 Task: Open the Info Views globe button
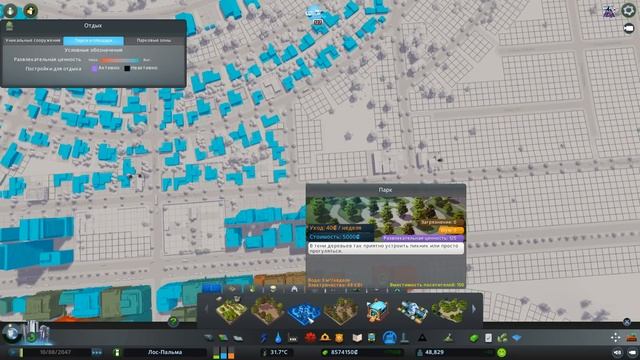pyautogui.click(x=12, y=334)
